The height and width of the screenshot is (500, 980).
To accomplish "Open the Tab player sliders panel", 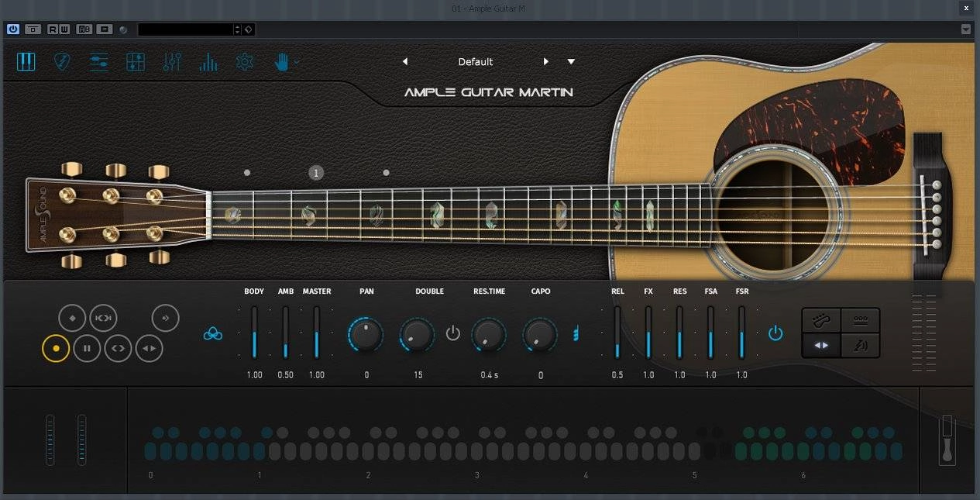I will pos(98,62).
